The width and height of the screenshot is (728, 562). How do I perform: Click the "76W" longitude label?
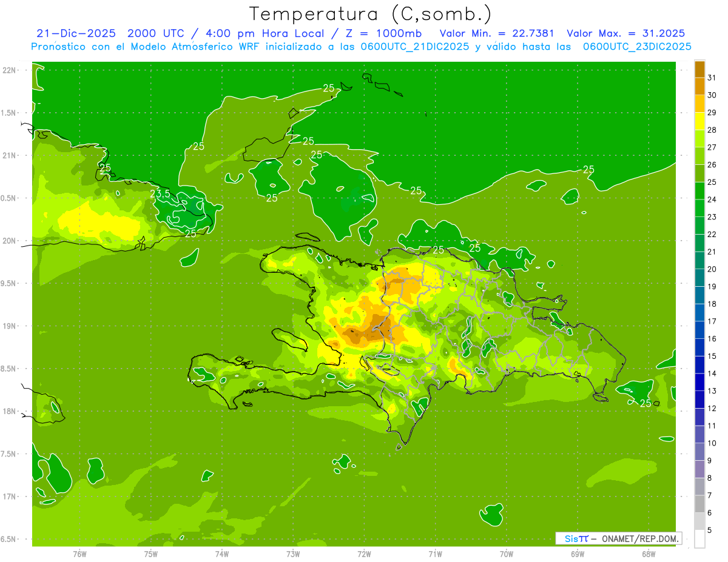[x=79, y=554]
